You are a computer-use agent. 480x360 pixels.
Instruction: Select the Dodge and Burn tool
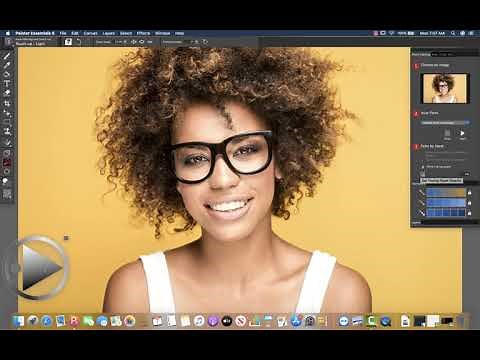point(7,143)
